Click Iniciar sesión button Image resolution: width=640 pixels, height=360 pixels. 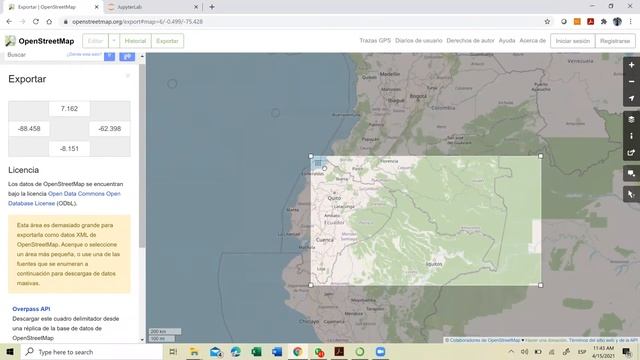tap(573, 41)
